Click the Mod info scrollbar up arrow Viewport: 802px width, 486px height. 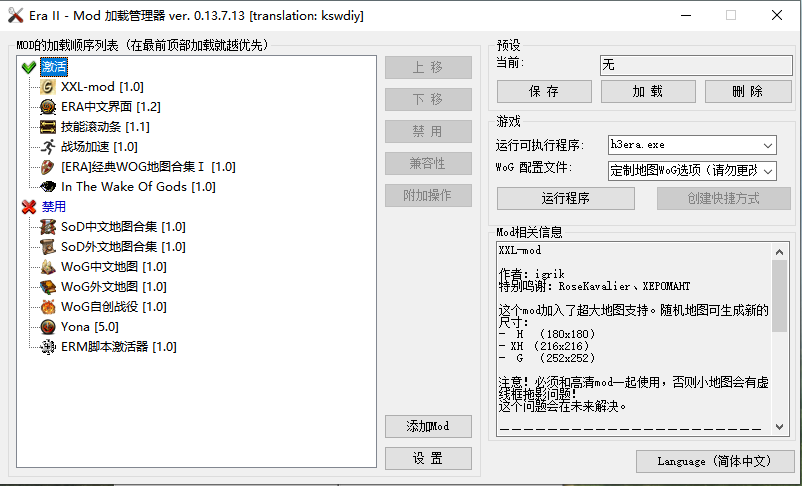click(779, 252)
